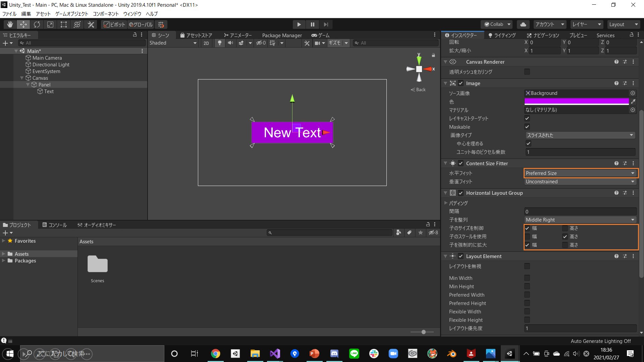Open the Child Alignment Middle Right dropdown
The height and width of the screenshot is (362, 644).
580,220
